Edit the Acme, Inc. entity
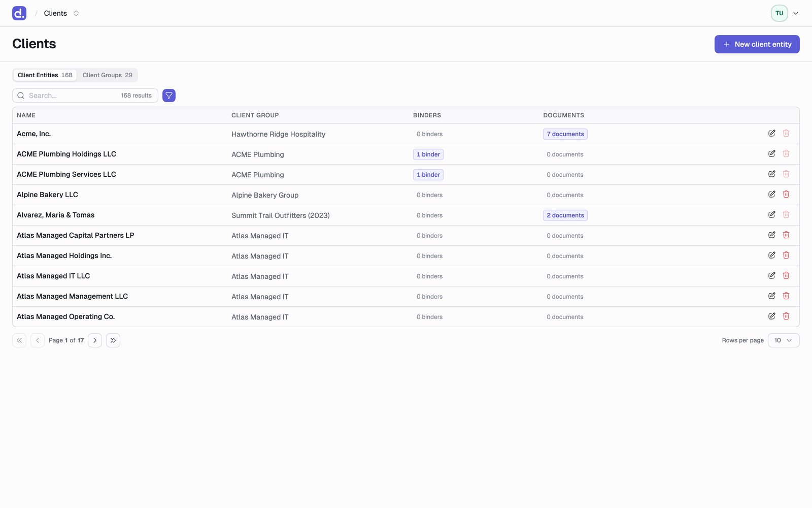This screenshot has width=812, height=508. (771, 133)
